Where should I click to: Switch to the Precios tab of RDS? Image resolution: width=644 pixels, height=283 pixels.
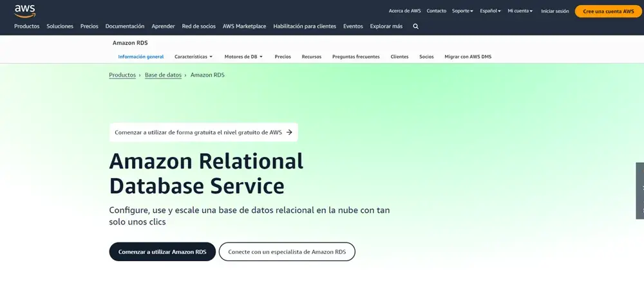(x=283, y=57)
